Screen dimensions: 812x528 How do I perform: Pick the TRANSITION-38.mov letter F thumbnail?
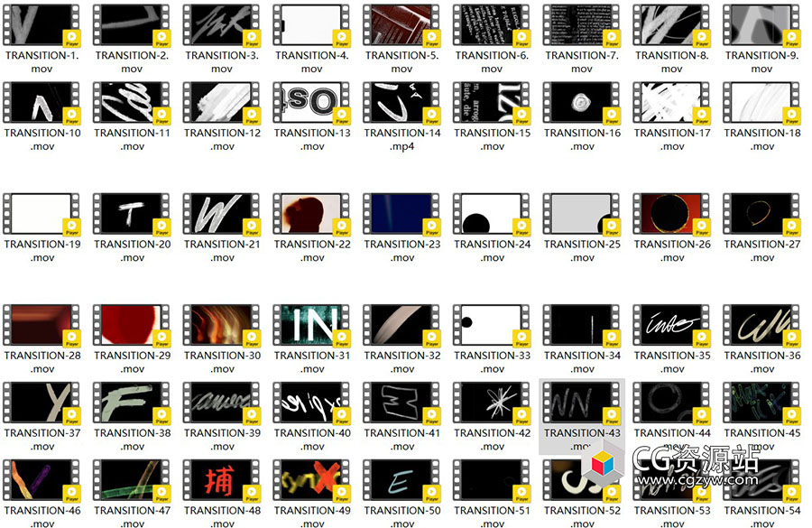(x=132, y=403)
